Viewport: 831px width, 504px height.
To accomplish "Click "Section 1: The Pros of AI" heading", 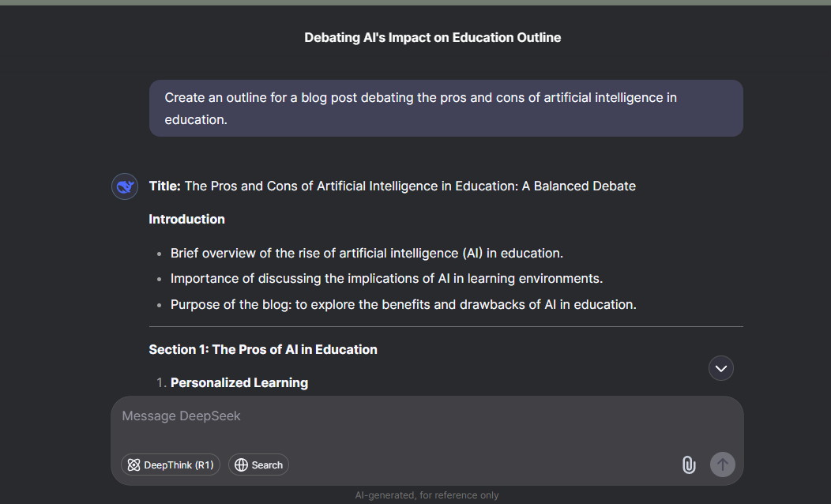I will tap(263, 349).
